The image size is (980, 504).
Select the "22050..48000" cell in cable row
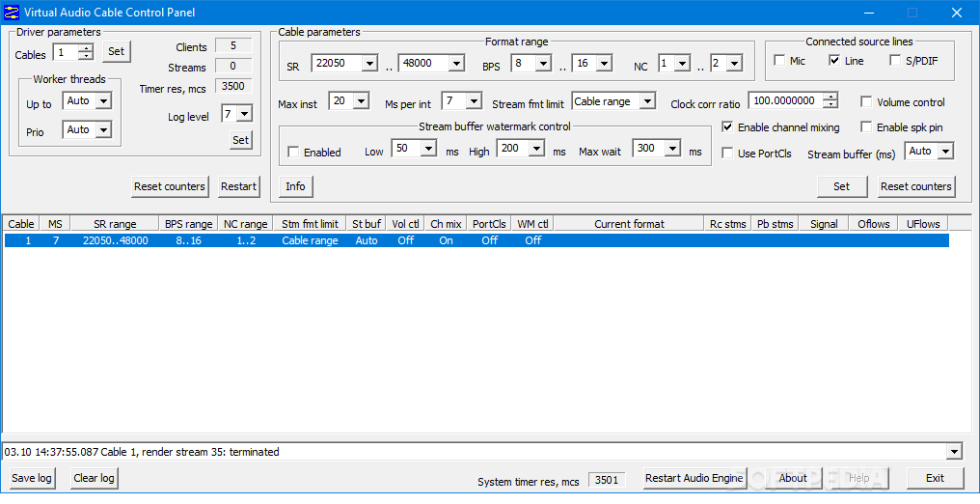116,240
